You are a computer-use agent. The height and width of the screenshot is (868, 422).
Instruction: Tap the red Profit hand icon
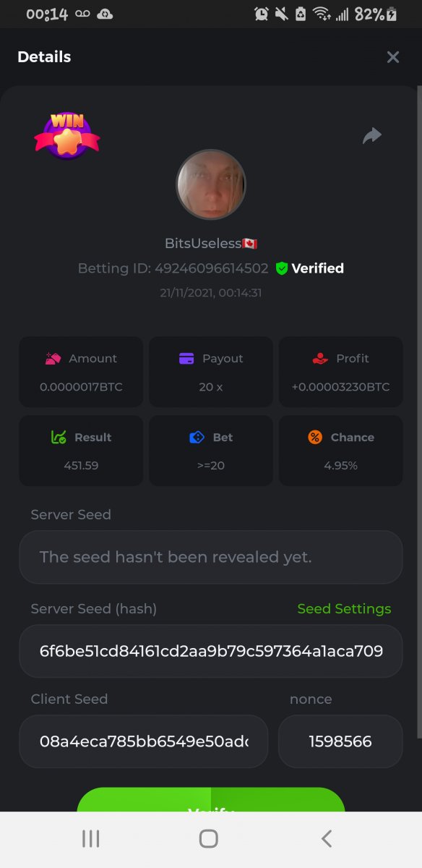click(320, 358)
